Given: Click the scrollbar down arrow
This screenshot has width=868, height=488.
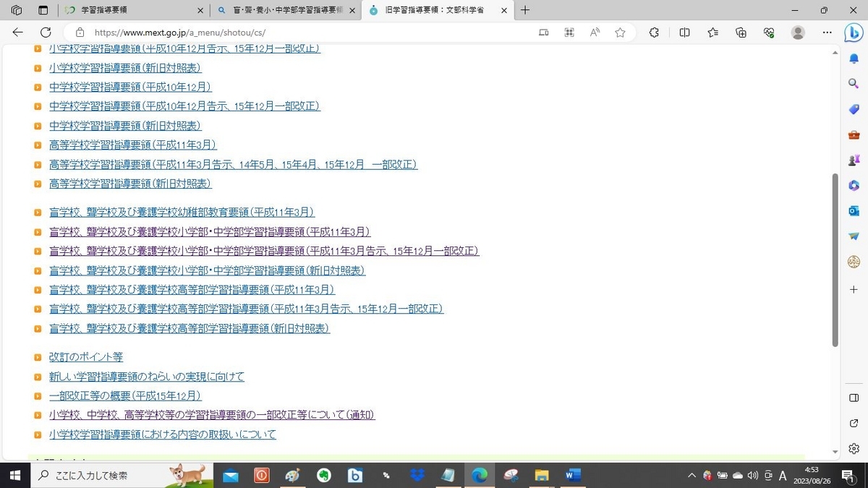Looking at the screenshot, I should 835,452.
